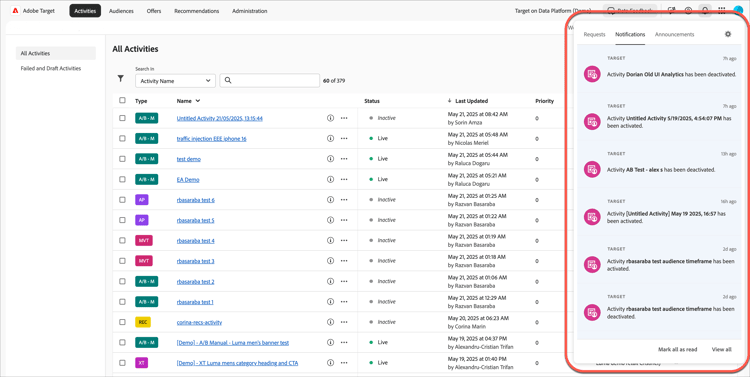
Task: Switch to the Requests tab
Action: [595, 34]
